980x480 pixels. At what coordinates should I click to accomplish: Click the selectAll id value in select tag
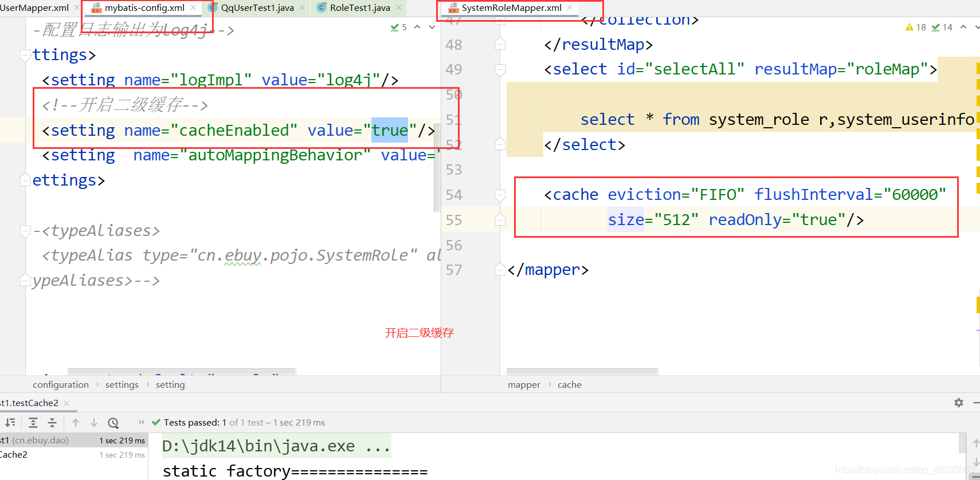[x=695, y=69]
